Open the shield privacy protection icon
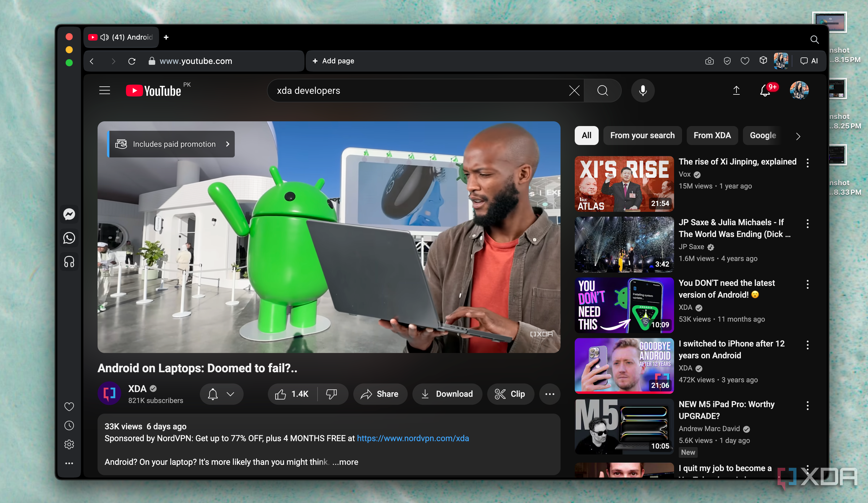The height and width of the screenshot is (503, 868). pos(727,61)
